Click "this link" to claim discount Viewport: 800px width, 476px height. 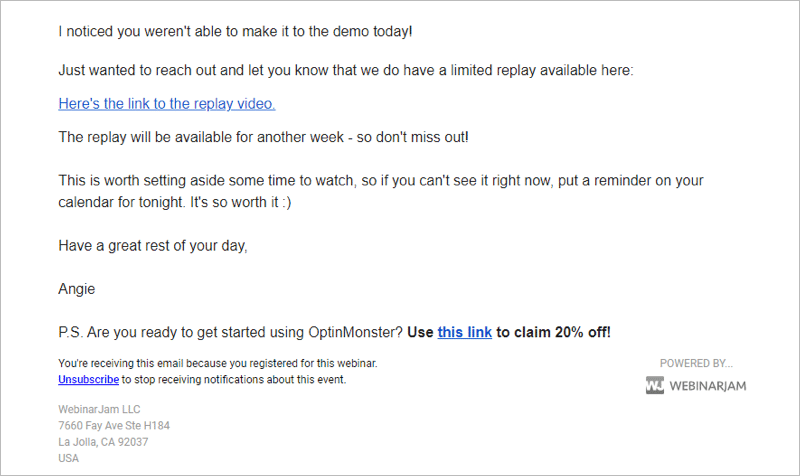(x=464, y=332)
